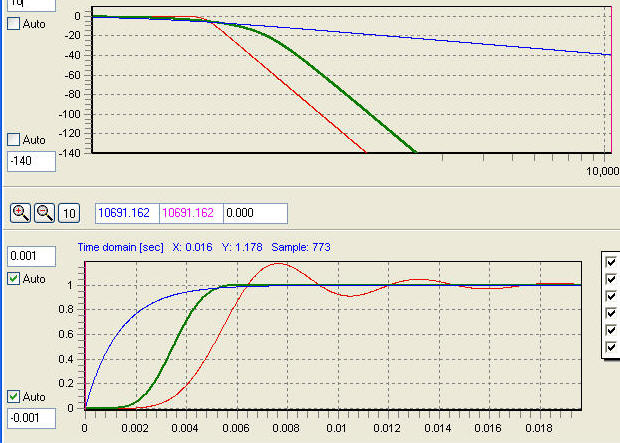
Task: Toggle the first checkbox in the right-side list
Action: click(611, 262)
